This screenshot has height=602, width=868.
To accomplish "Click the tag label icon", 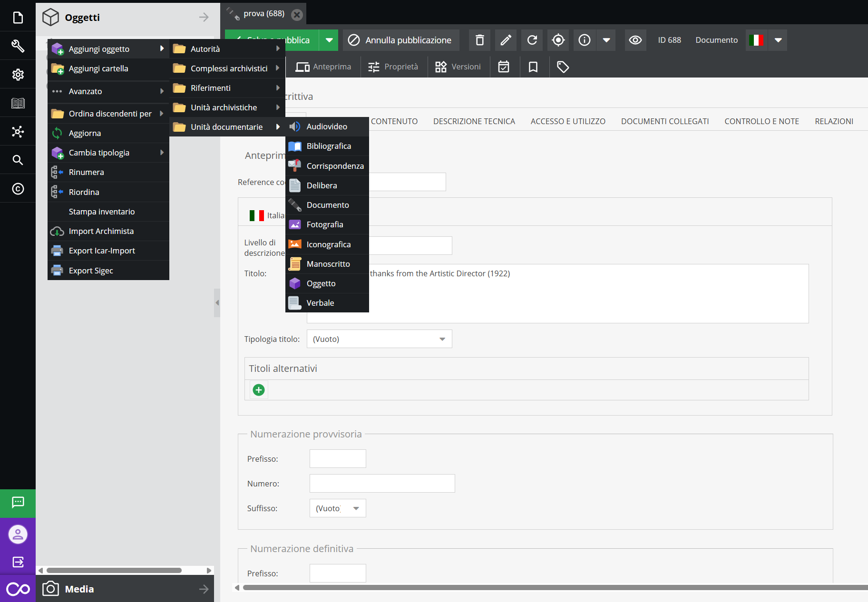I will (563, 67).
